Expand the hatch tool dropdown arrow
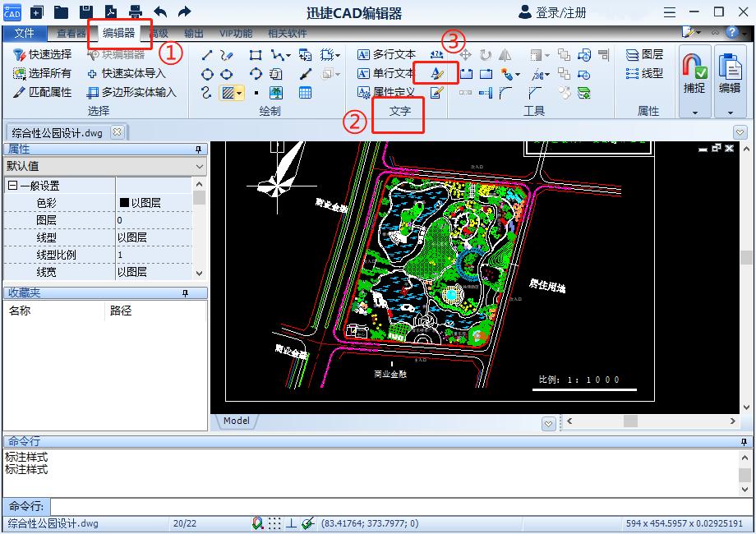The image size is (756, 534). point(240,93)
